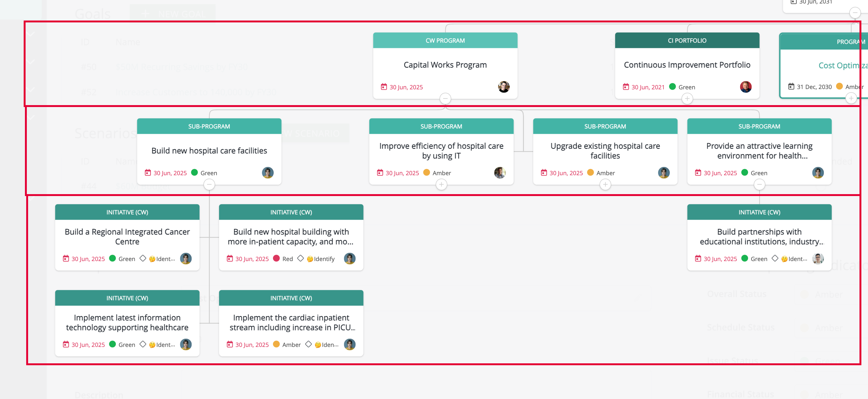Expand the Improve efficiency of hospital care sub-program
This screenshot has height=399, width=868.
point(441,184)
